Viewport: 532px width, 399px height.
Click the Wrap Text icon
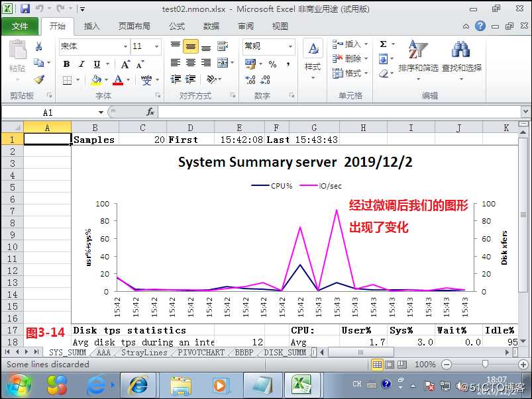[x=223, y=46]
